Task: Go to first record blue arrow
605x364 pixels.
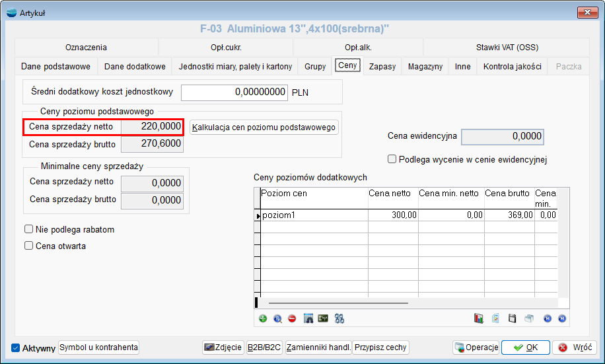Action: [548, 318]
